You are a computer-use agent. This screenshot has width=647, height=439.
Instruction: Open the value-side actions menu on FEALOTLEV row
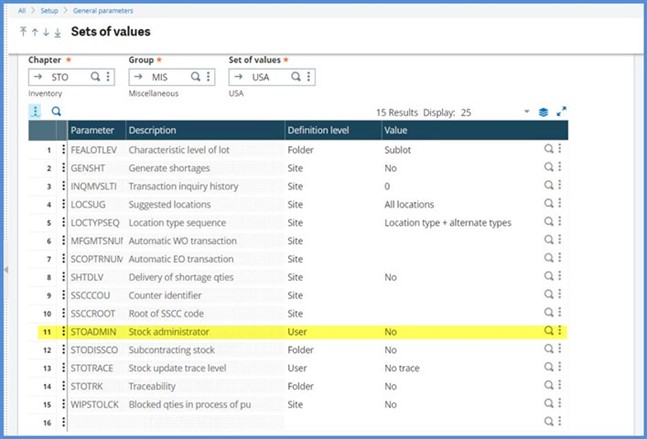(x=560, y=149)
